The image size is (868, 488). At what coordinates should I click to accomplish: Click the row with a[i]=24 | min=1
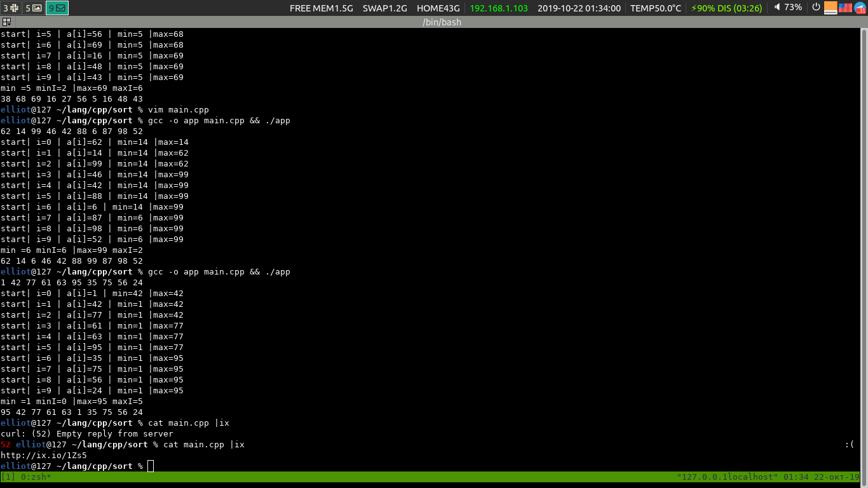(x=92, y=391)
